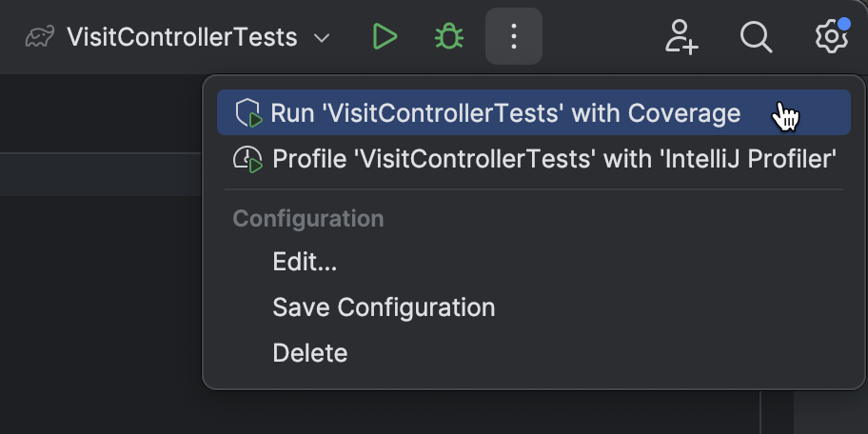Run VisitControllerTests with the green play button

tap(385, 38)
